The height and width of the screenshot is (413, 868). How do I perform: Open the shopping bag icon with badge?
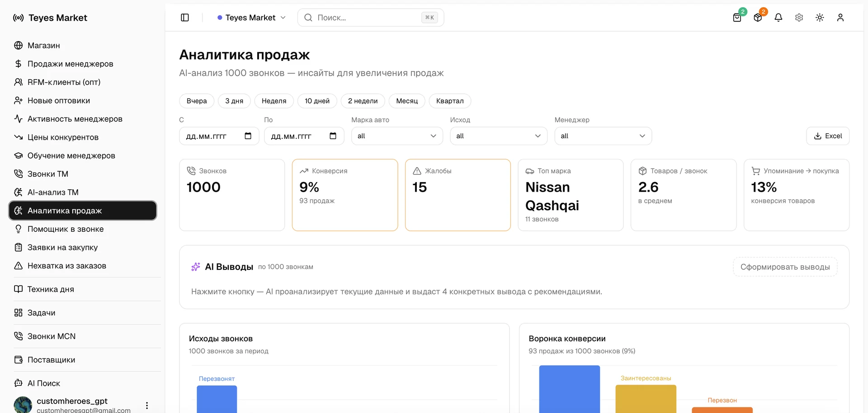(737, 18)
